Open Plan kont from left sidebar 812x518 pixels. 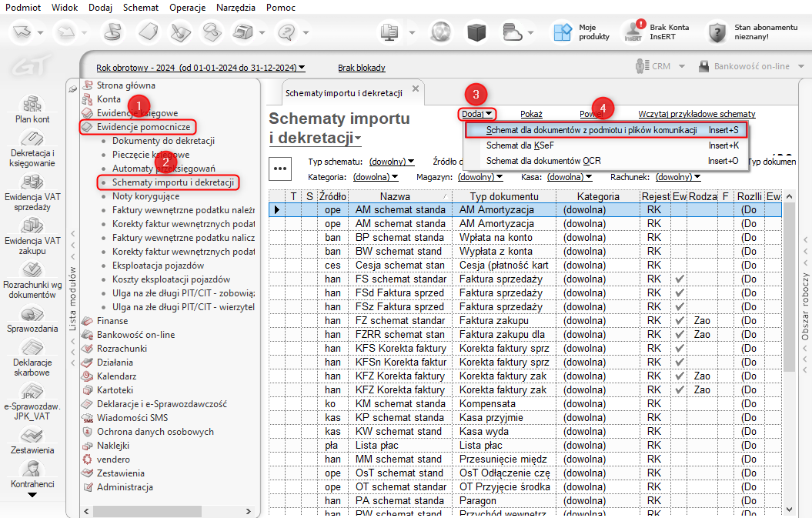click(x=32, y=106)
